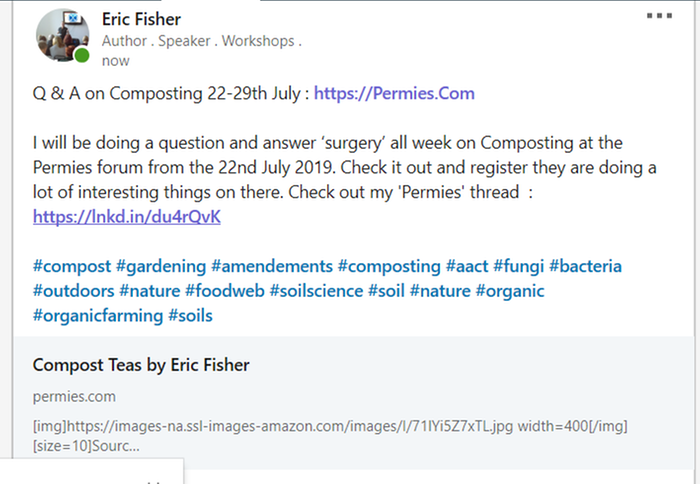The height and width of the screenshot is (484, 700).
Task: Open the #organicfarming hashtag
Action: coord(98,316)
